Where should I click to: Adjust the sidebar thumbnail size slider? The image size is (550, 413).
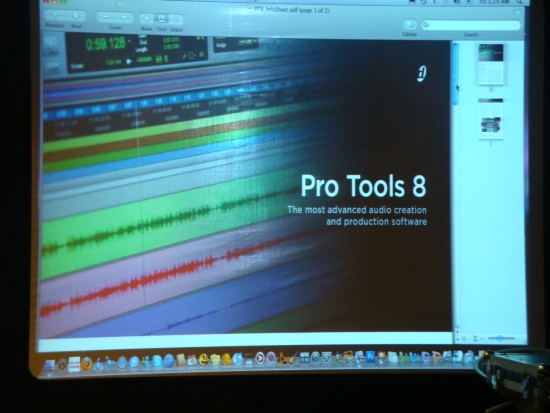click(x=499, y=338)
